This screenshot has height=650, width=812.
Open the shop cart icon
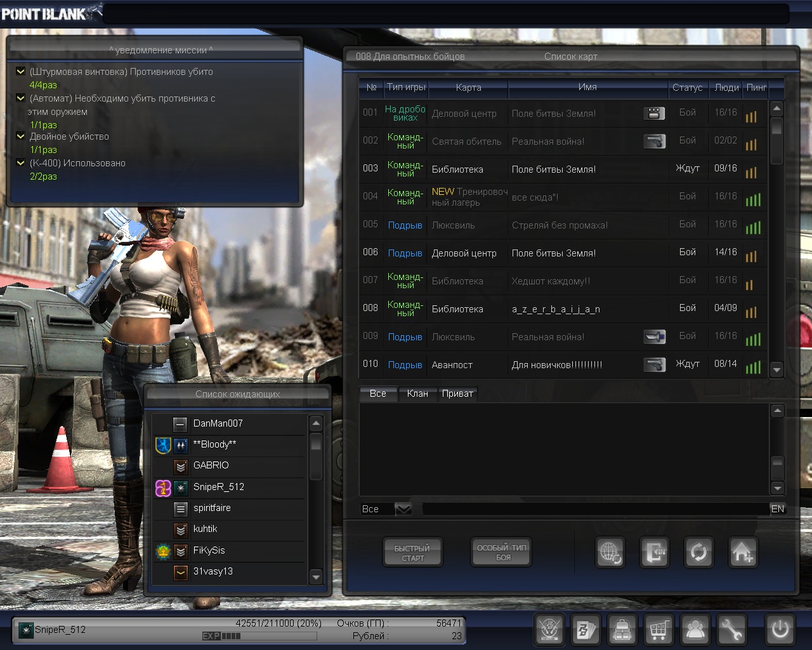pos(658,630)
